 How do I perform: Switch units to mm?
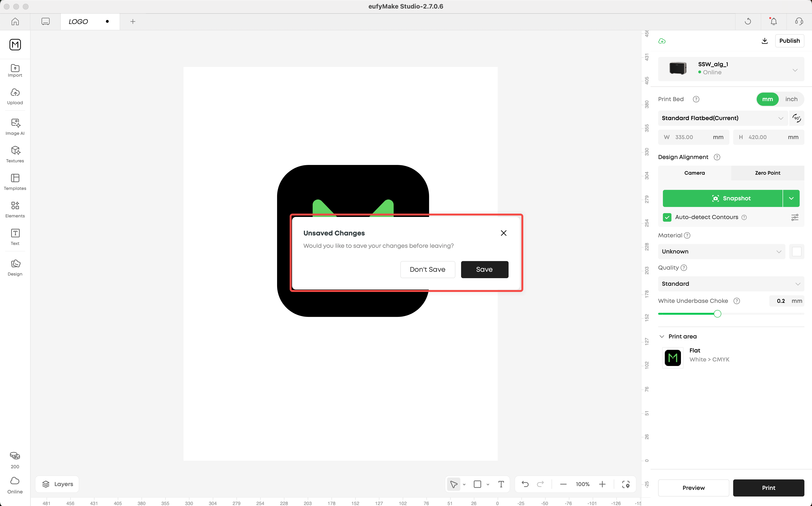pyautogui.click(x=767, y=99)
